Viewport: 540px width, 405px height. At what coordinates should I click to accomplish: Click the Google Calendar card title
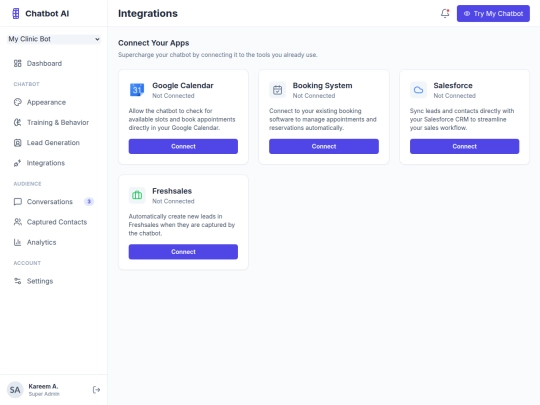[183, 85]
